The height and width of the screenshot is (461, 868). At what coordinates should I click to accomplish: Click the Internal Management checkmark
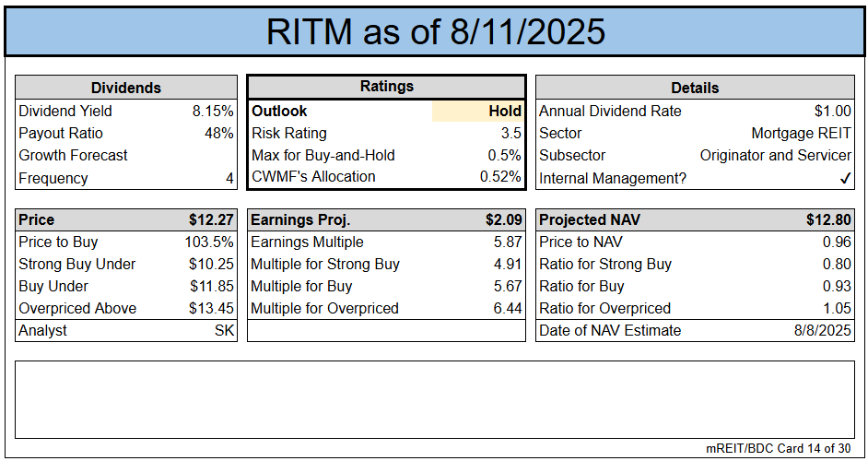845,179
